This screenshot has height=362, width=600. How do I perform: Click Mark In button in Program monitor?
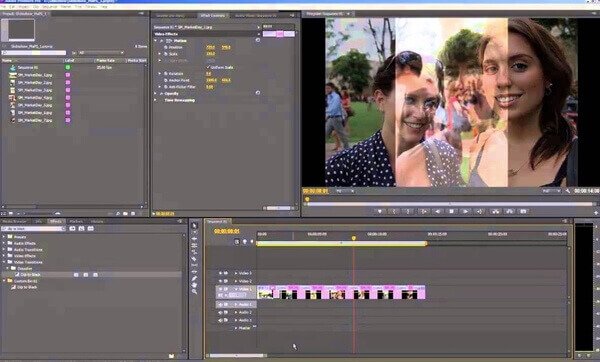pos(394,211)
